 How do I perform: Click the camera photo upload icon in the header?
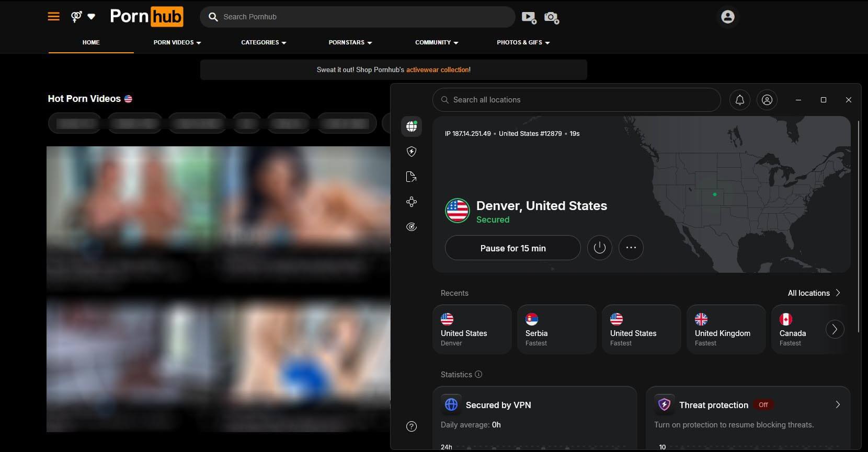point(551,17)
